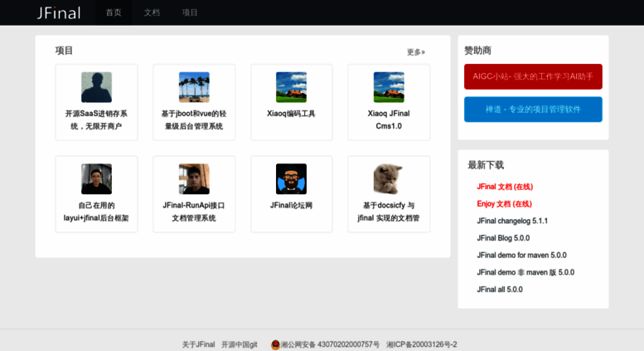The height and width of the screenshot is (351, 644).
Task: Open JFinal-RunApi接口文档管理系统 title
Action: pyautogui.click(x=194, y=212)
